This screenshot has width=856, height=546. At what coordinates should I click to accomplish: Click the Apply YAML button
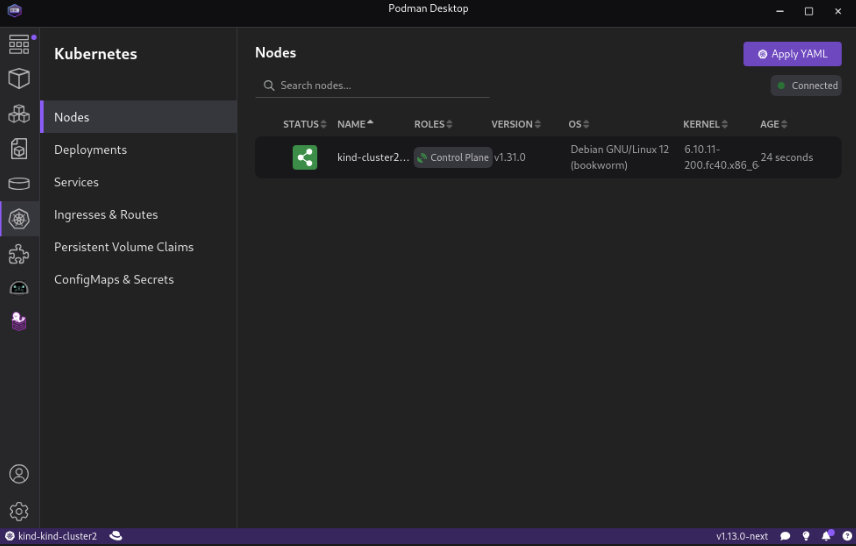(x=792, y=54)
